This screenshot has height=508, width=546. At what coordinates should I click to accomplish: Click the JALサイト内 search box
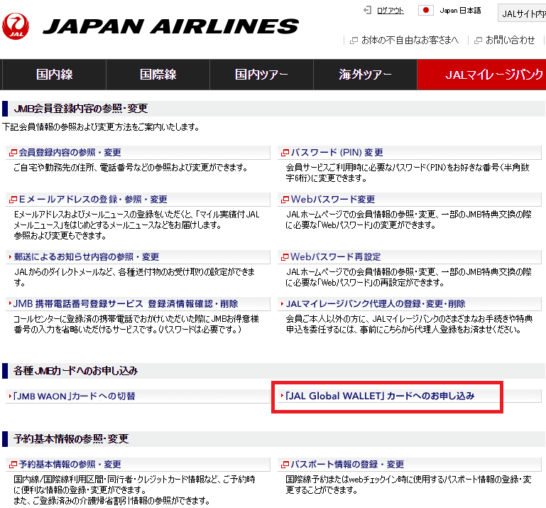click(522, 13)
